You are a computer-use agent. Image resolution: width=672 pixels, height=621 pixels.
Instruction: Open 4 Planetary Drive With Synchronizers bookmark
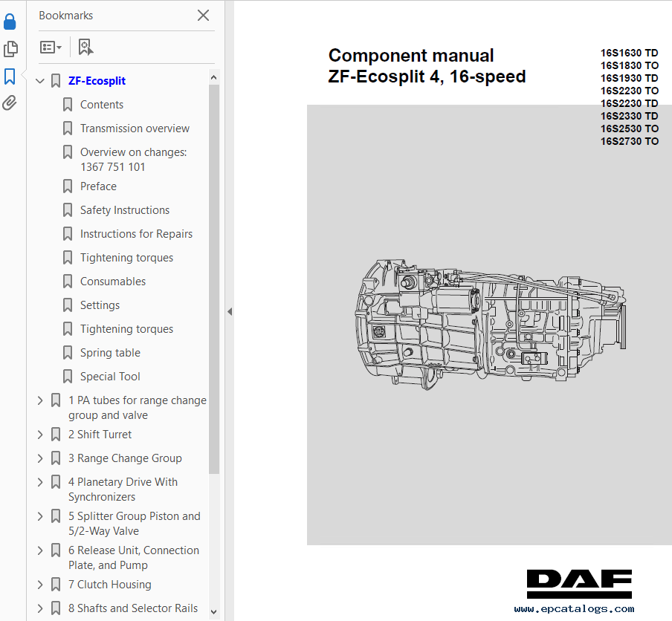pyautogui.click(x=123, y=489)
